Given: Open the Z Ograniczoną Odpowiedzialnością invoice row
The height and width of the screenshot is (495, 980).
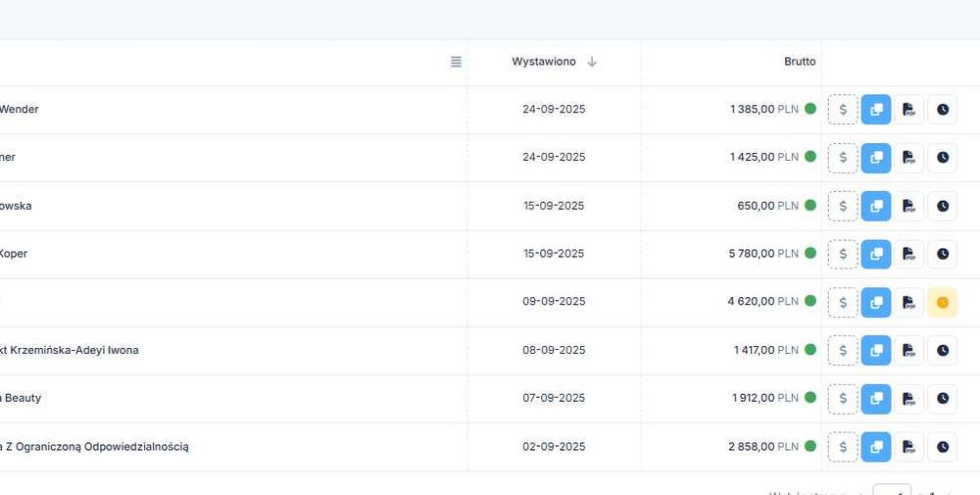Looking at the screenshot, I should pos(96,446).
